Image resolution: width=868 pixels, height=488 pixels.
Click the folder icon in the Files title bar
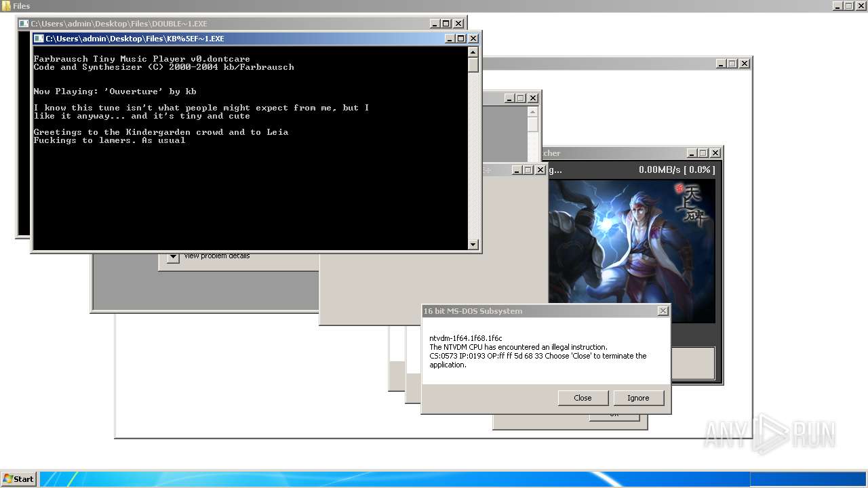point(6,5)
